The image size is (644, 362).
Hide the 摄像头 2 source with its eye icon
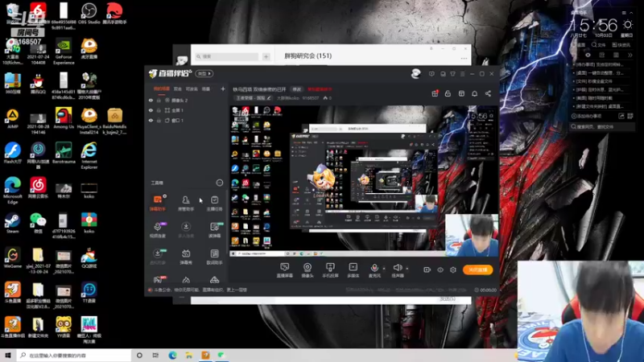[151, 100]
